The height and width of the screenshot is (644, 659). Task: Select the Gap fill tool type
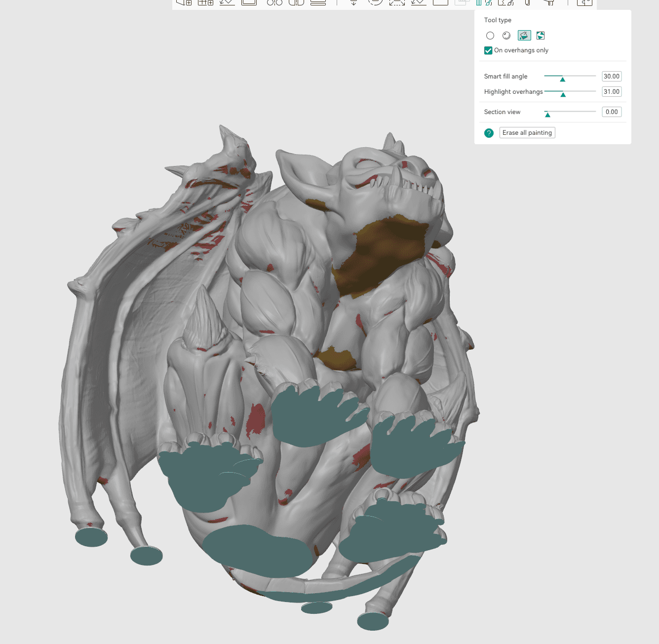point(541,36)
